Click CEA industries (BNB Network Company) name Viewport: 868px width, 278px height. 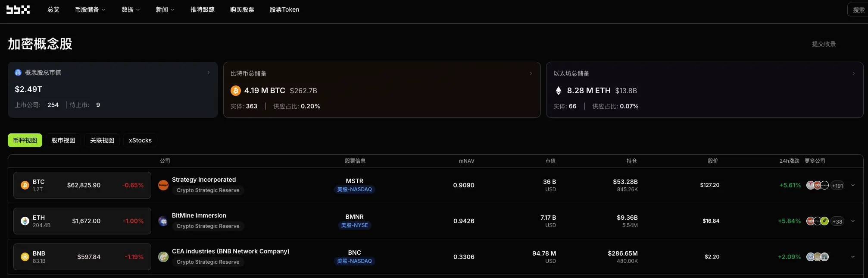pyautogui.click(x=231, y=251)
